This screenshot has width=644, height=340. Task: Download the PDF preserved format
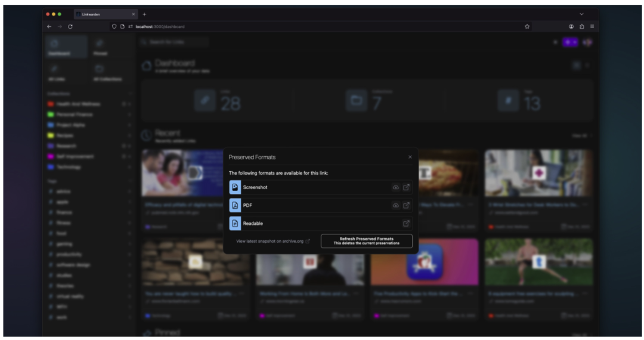click(395, 205)
